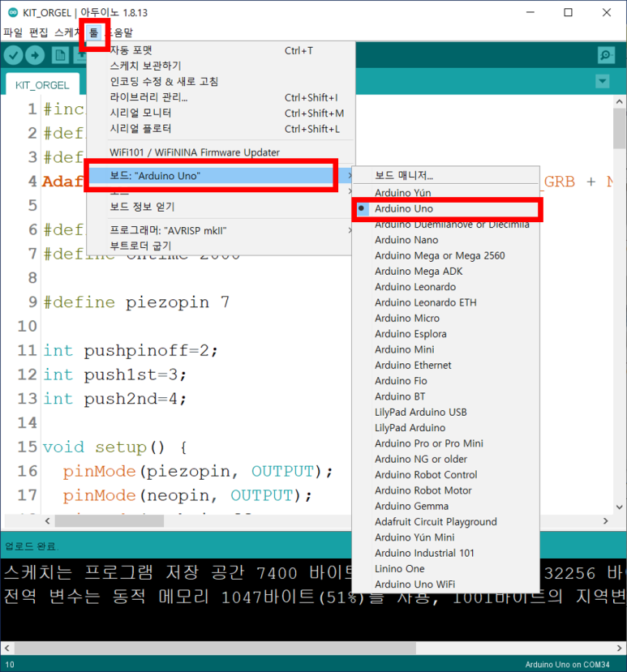The image size is (627, 672).
Task: Select Arduino Mega ADK board
Action: (445, 272)
